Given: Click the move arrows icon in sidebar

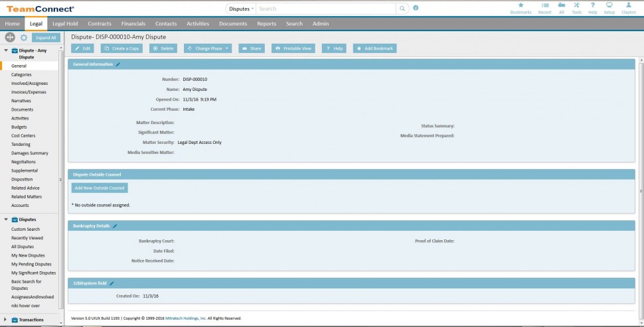Looking at the screenshot, I should click(10, 37).
